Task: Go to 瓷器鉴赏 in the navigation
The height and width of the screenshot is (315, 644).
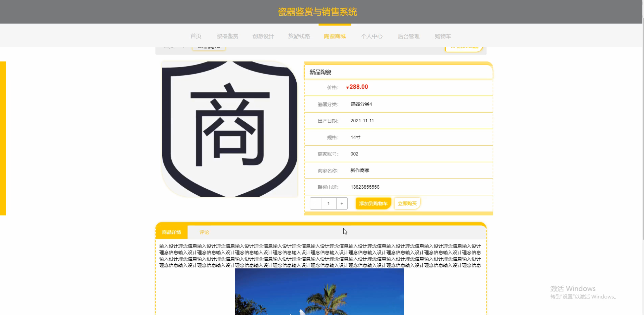Action: pos(227,36)
